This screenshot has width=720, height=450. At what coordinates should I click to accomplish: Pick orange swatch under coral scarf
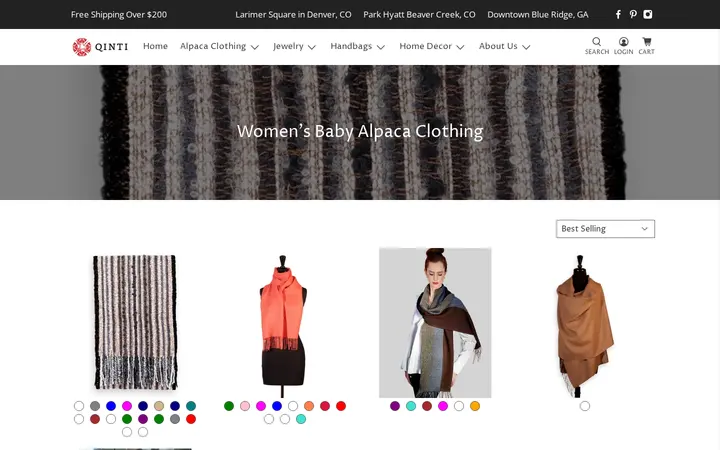coord(309,406)
